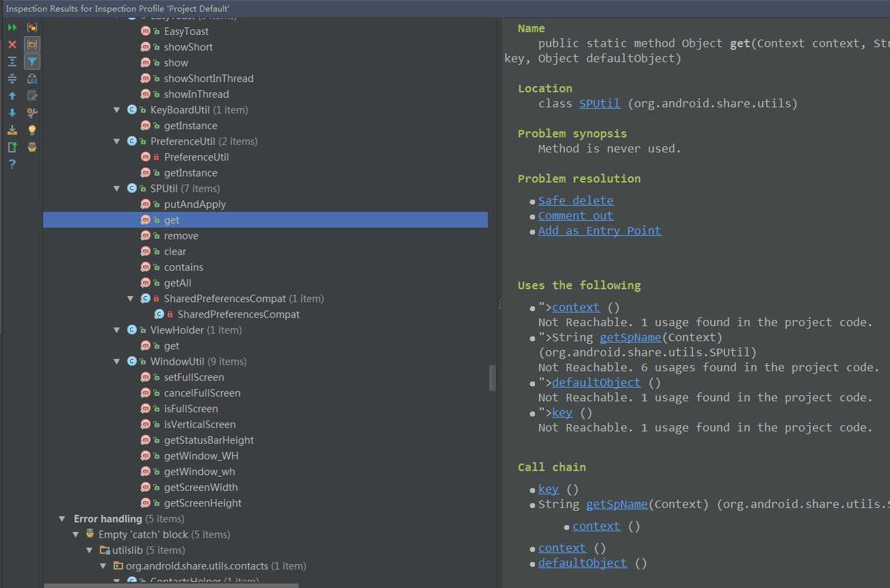The width and height of the screenshot is (890, 588).
Task: Click Add as Entry Point link
Action: click(x=600, y=230)
